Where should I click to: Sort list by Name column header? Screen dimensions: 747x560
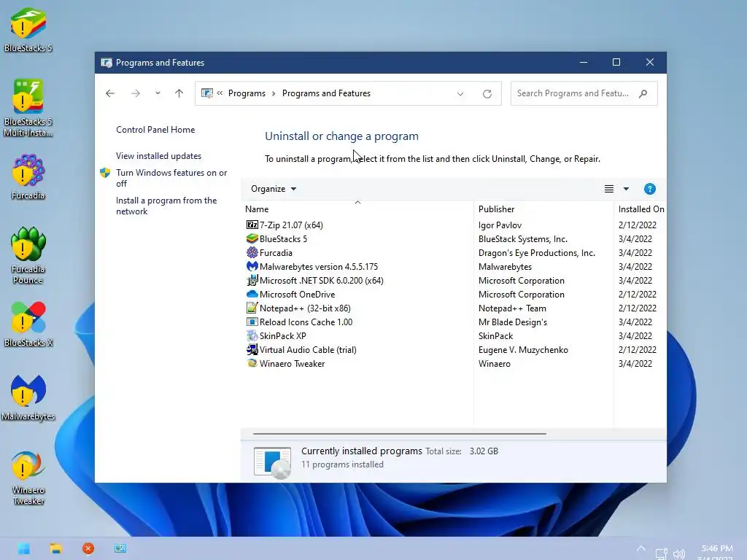coord(357,209)
